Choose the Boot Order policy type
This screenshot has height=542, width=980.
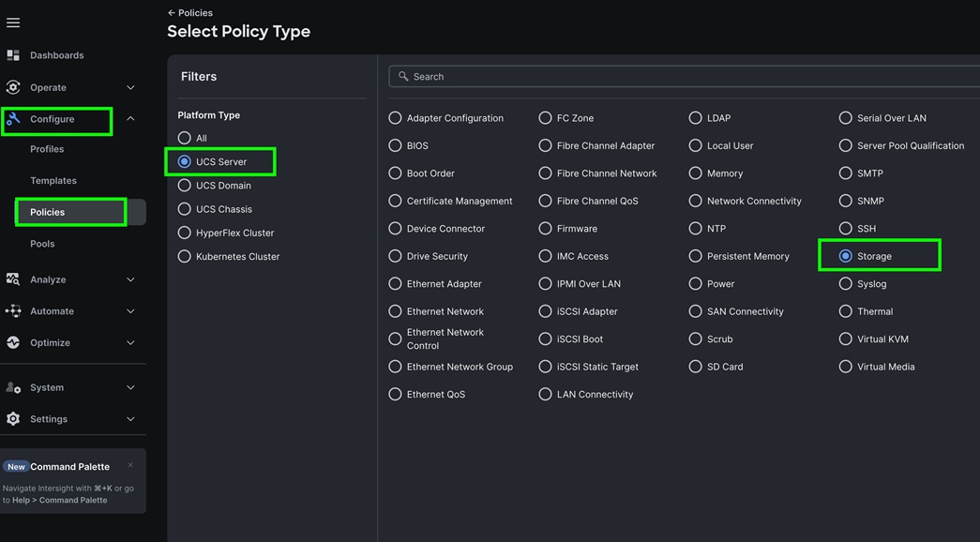click(x=395, y=173)
